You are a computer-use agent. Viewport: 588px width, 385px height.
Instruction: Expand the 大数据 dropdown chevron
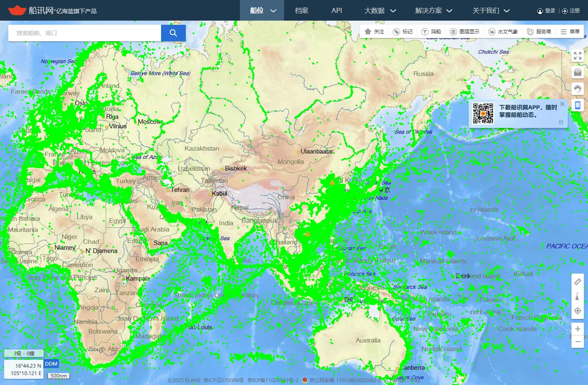[x=393, y=11]
